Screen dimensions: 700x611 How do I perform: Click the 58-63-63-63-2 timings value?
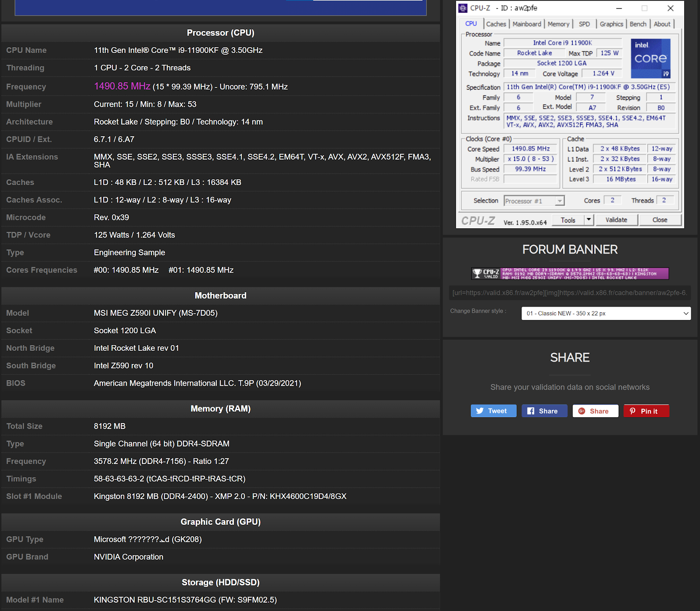[x=169, y=479]
